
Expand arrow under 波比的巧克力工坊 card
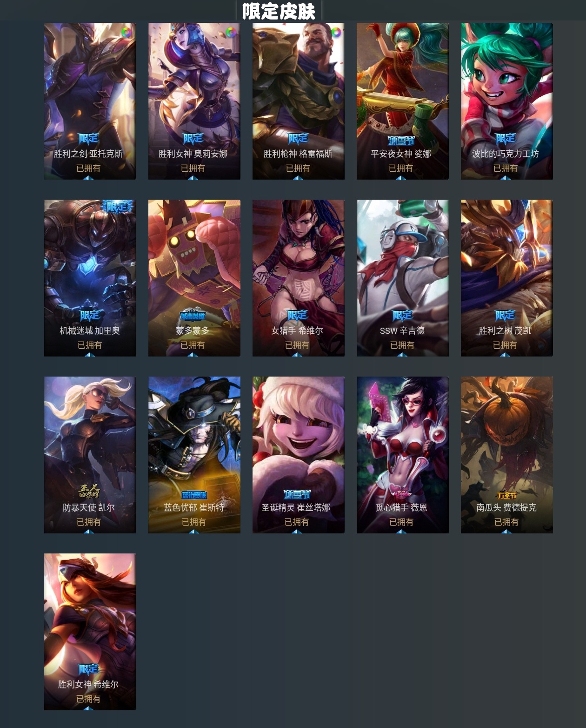(x=506, y=177)
